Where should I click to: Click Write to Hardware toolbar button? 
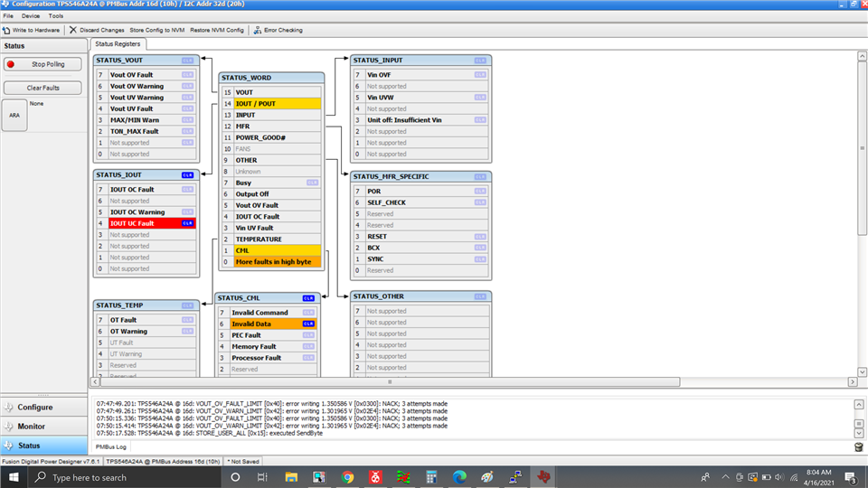point(31,30)
